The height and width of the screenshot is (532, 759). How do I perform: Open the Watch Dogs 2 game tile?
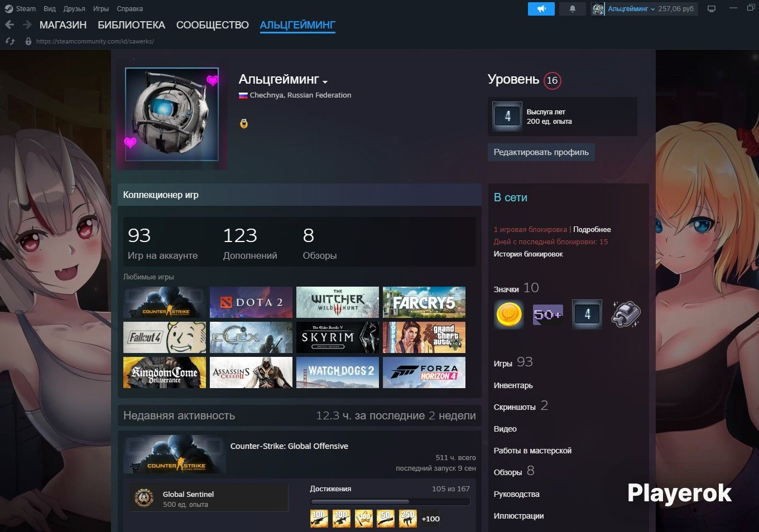tap(338, 373)
